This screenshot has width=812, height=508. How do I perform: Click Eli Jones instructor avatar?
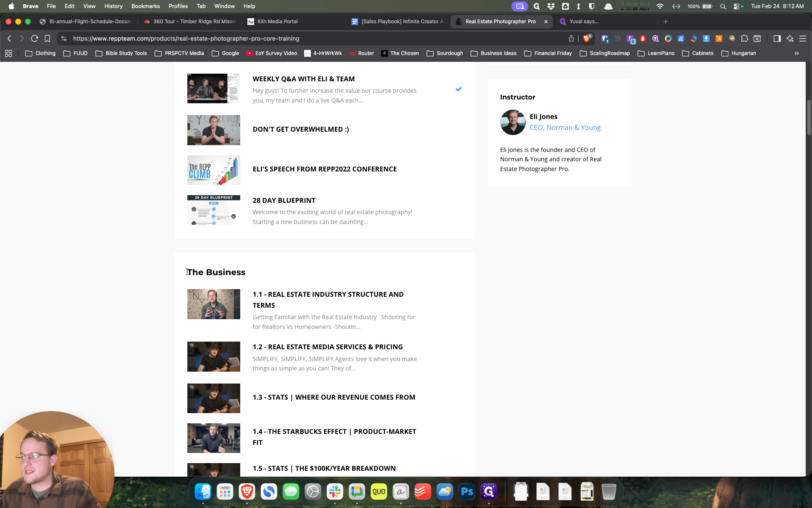513,122
